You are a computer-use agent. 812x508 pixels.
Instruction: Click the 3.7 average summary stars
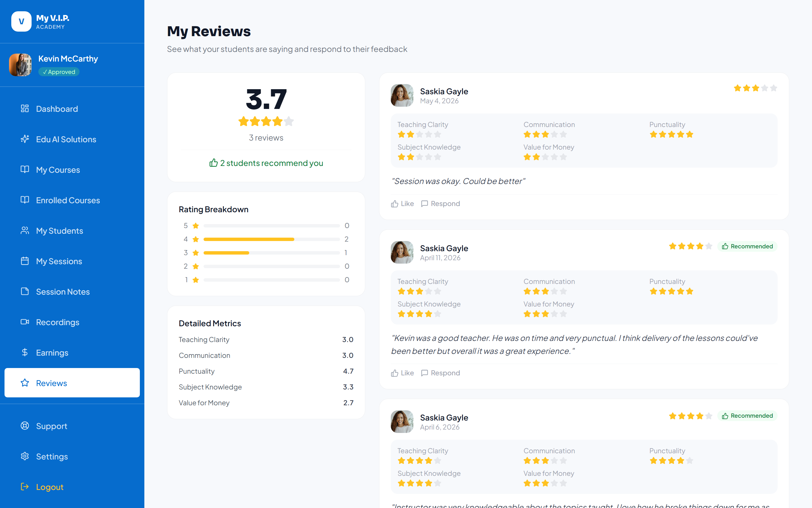click(x=266, y=121)
